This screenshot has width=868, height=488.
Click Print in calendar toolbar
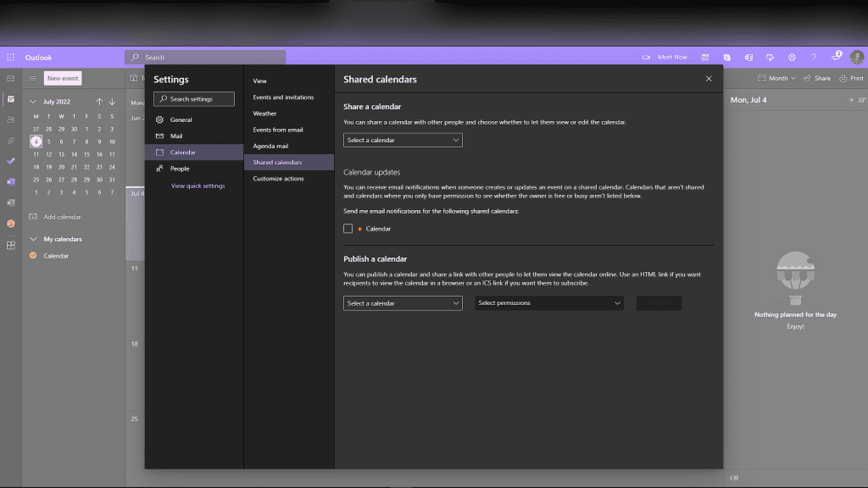point(851,79)
